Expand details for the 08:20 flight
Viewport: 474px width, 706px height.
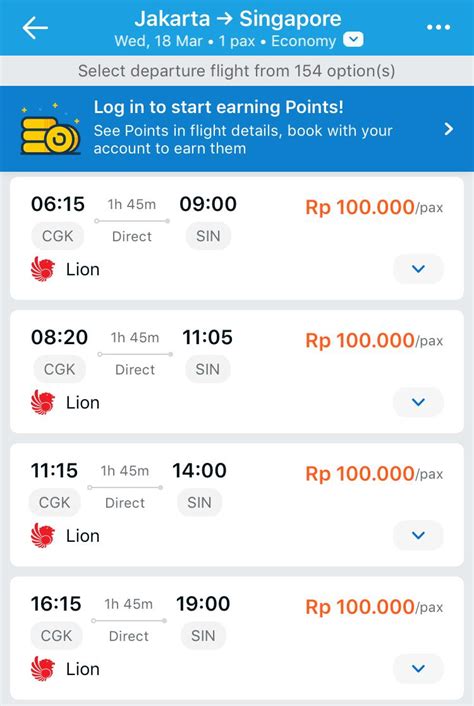pos(418,402)
